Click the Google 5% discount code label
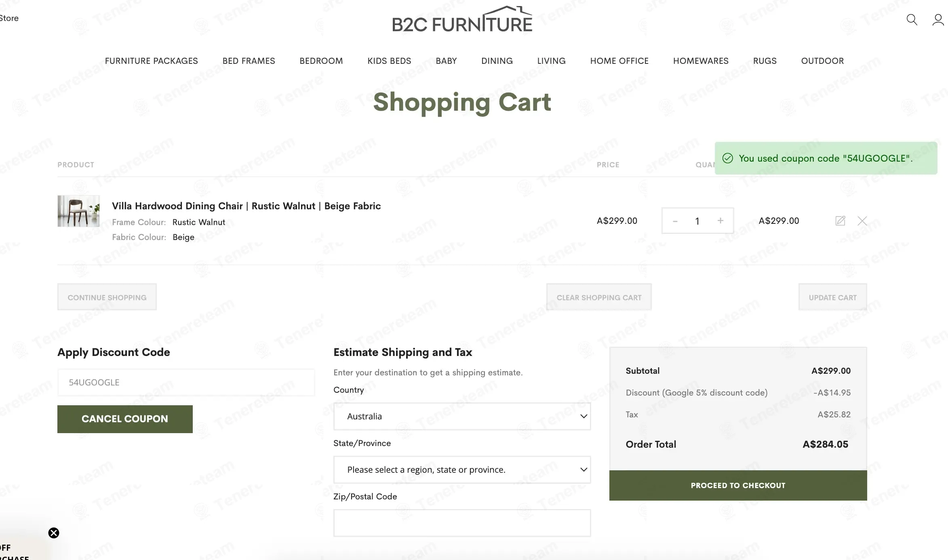This screenshot has width=948, height=560. tap(697, 393)
